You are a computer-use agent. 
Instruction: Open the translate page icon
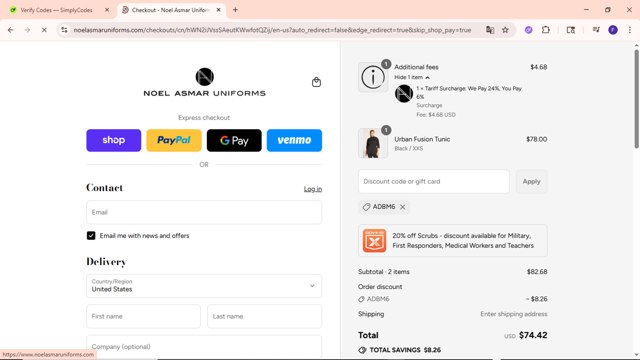tap(490, 30)
